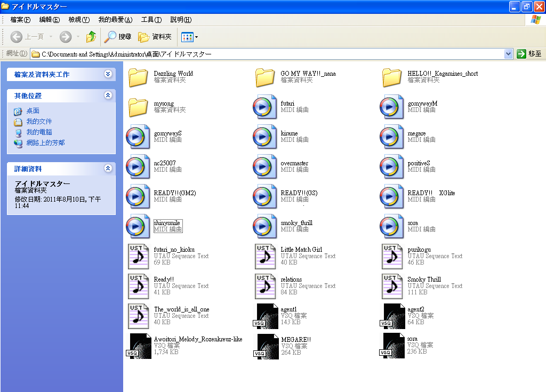Image resolution: width=546 pixels, height=392 pixels.
Task: Click the Back (上一頁) button
Action: tap(27, 37)
